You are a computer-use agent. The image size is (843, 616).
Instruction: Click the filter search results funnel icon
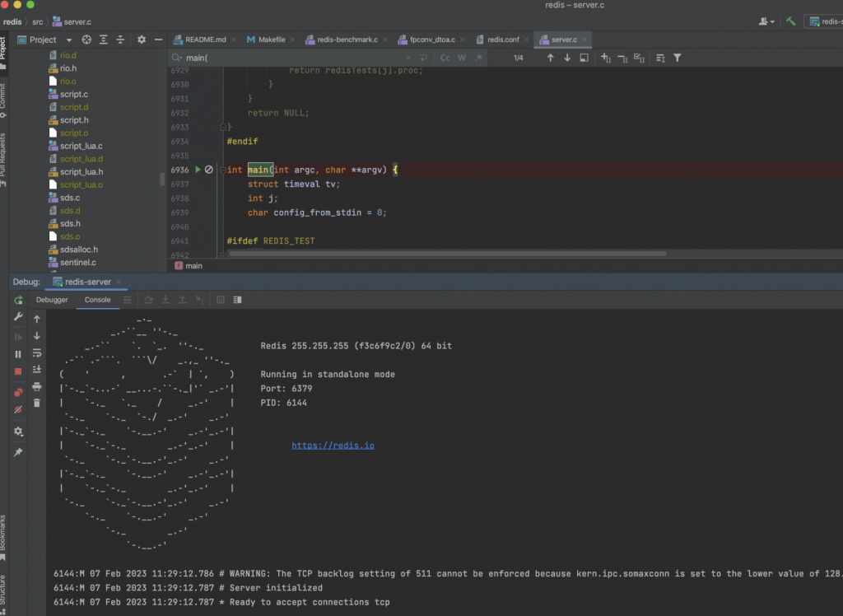point(678,58)
